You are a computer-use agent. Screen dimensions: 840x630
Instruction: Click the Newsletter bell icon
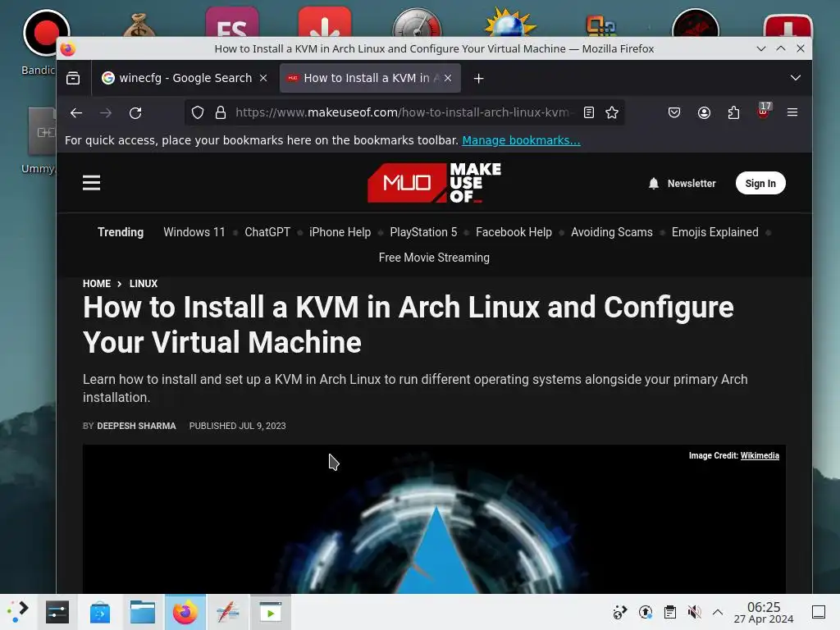[654, 183]
